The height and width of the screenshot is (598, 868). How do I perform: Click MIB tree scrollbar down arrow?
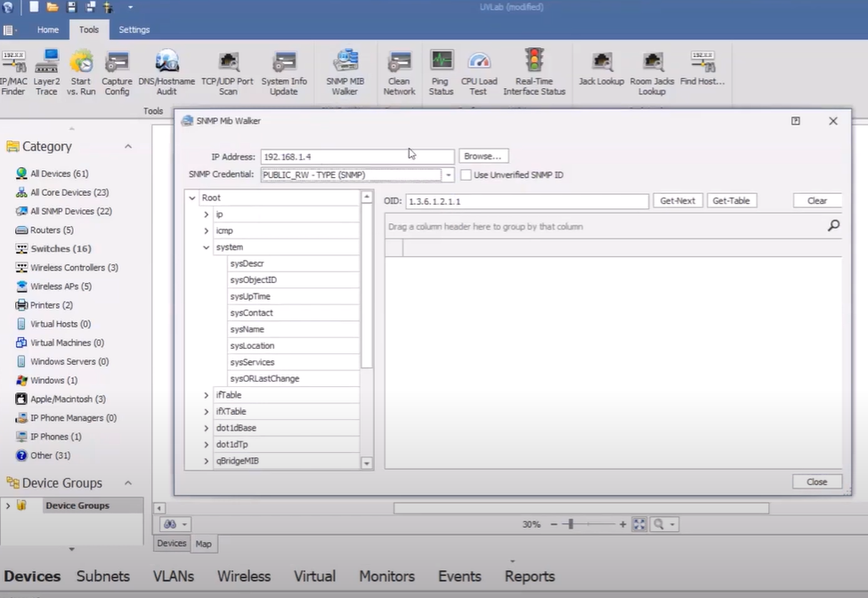(x=367, y=464)
